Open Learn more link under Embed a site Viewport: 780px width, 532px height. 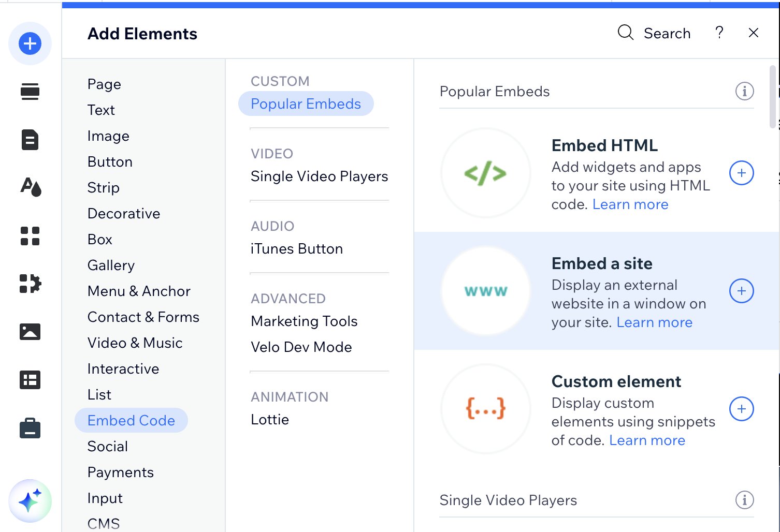pyautogui.click(x=655, y=322)
